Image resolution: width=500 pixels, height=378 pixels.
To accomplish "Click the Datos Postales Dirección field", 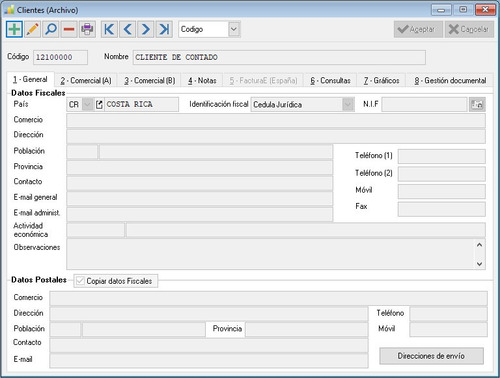I will click(209, 314).
